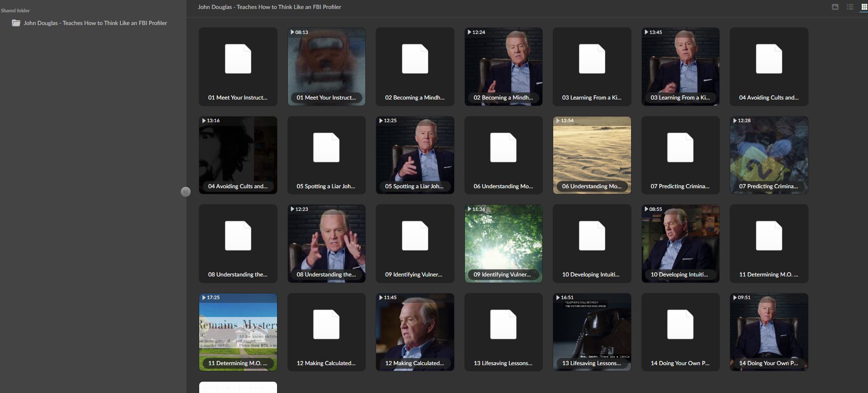Open the 13 Lifesaving Lessons document file
The width and height of the screenshot is (868, 393).
(x=504, y=332)
